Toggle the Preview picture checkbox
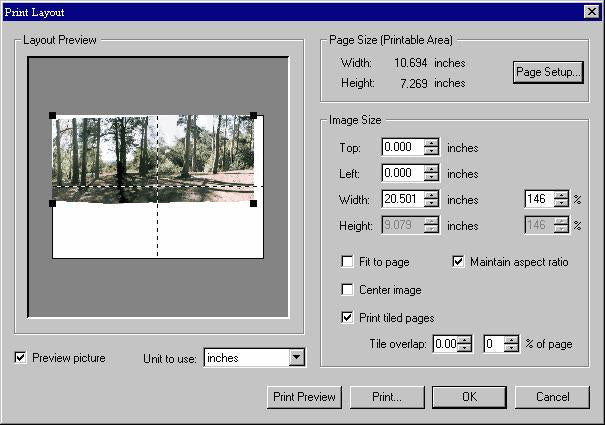Viewport: 605px width, 425px height. pyautogui.click(x=21, y=357)
